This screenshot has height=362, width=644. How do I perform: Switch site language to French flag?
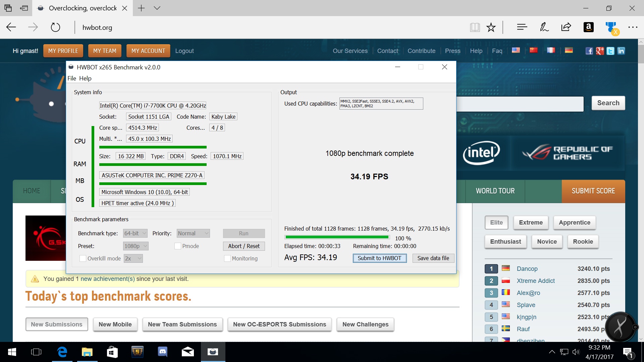(x=551, y=50)
